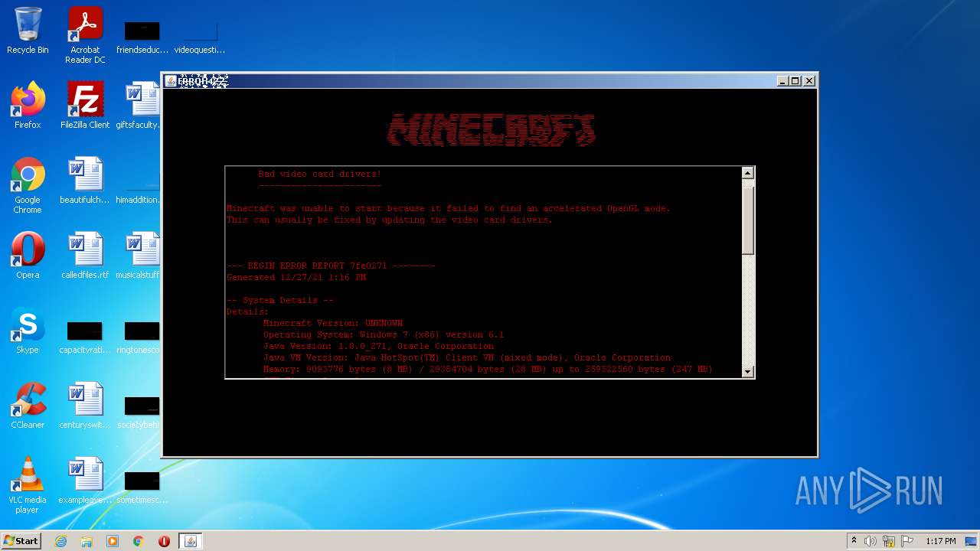
Task: Launch Acrobat Reader DC shortcut
Action: pos(85,35)
